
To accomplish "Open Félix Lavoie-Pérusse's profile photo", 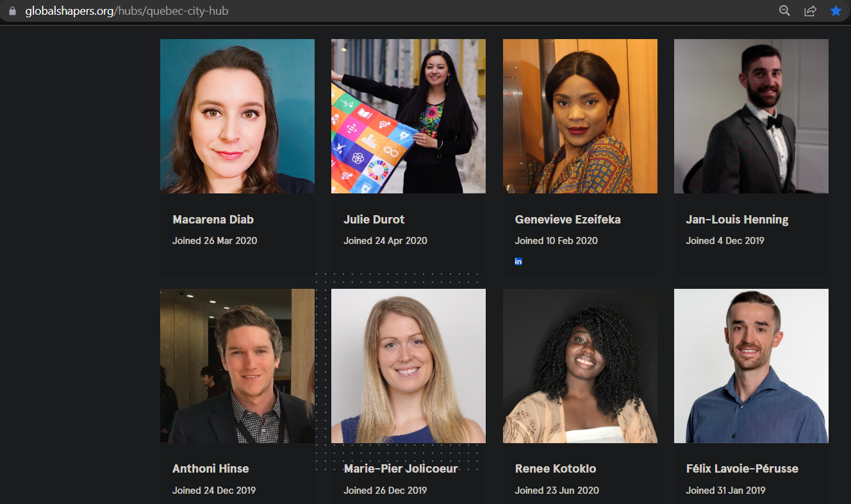I will pos(751,366).
